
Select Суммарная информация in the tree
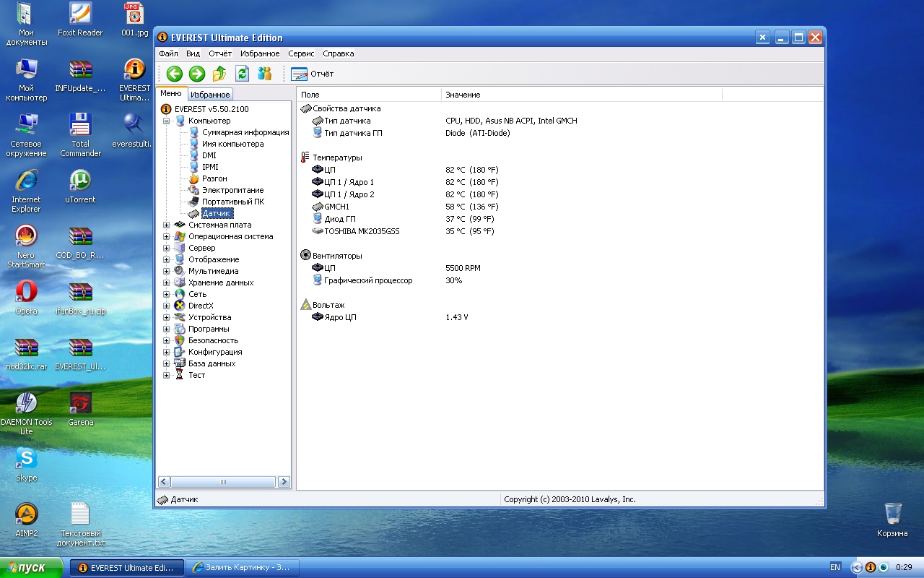click(x=245, y=132)
